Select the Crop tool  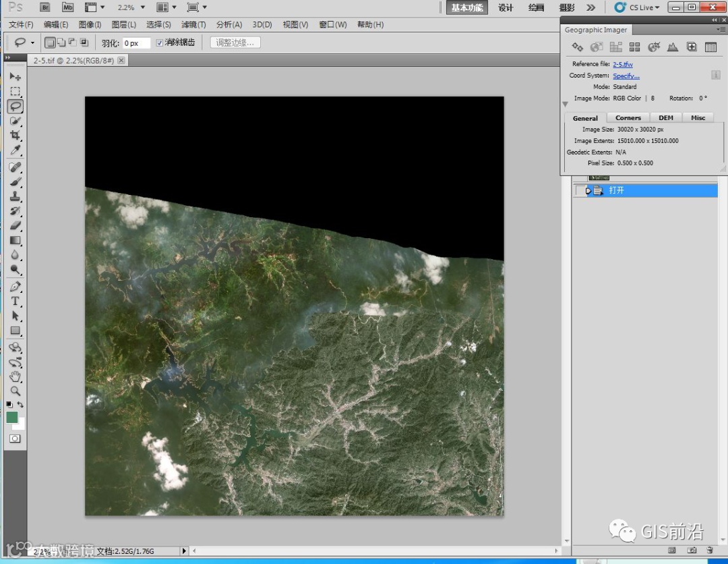pos(15,136)
